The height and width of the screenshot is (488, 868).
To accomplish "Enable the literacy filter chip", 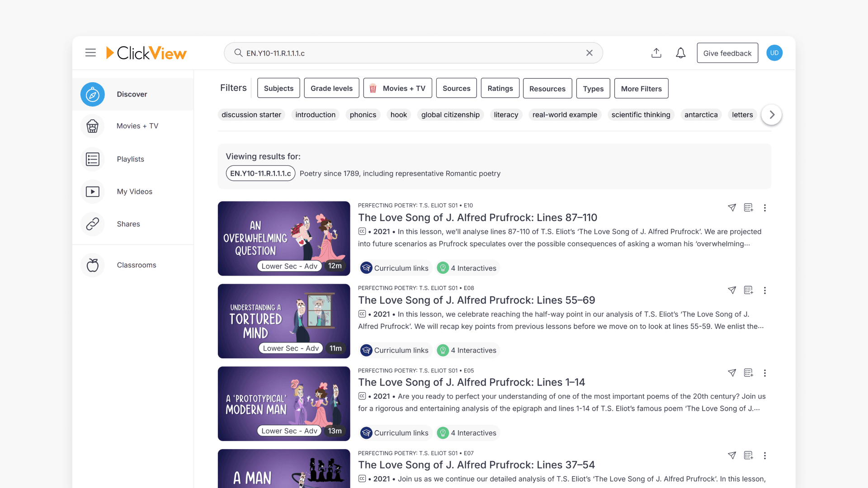I will (x=506, y=115).
